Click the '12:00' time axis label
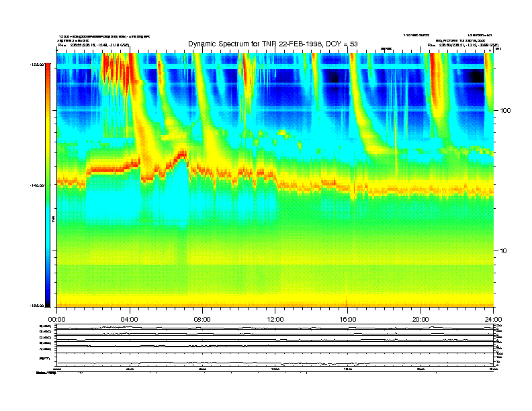This screenshot has width=532, height=411. 275,320
